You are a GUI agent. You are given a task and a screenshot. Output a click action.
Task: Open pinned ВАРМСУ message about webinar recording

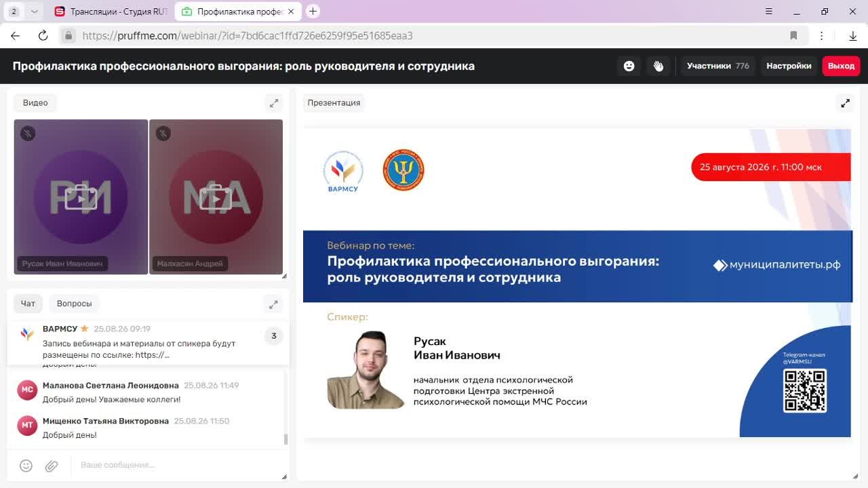(x=139, y=349)
